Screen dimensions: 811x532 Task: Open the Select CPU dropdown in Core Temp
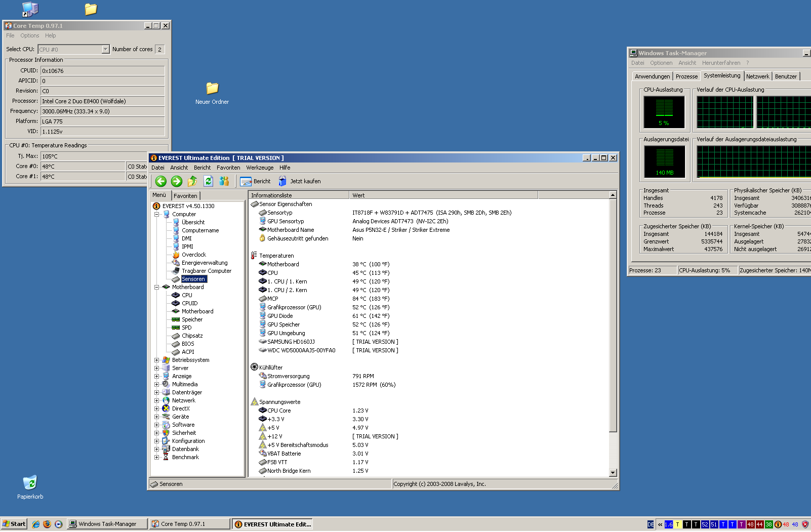pos(105,49)
